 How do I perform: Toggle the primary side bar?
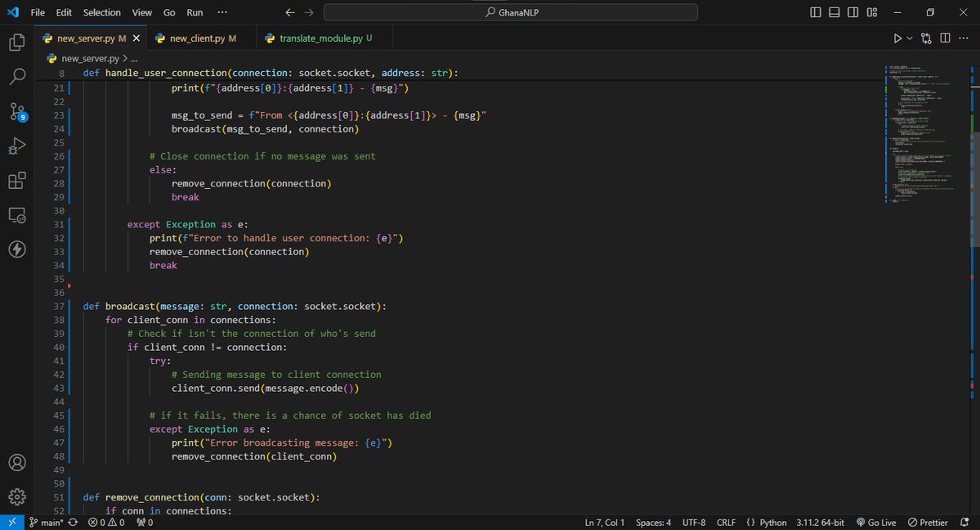[816, 12]
